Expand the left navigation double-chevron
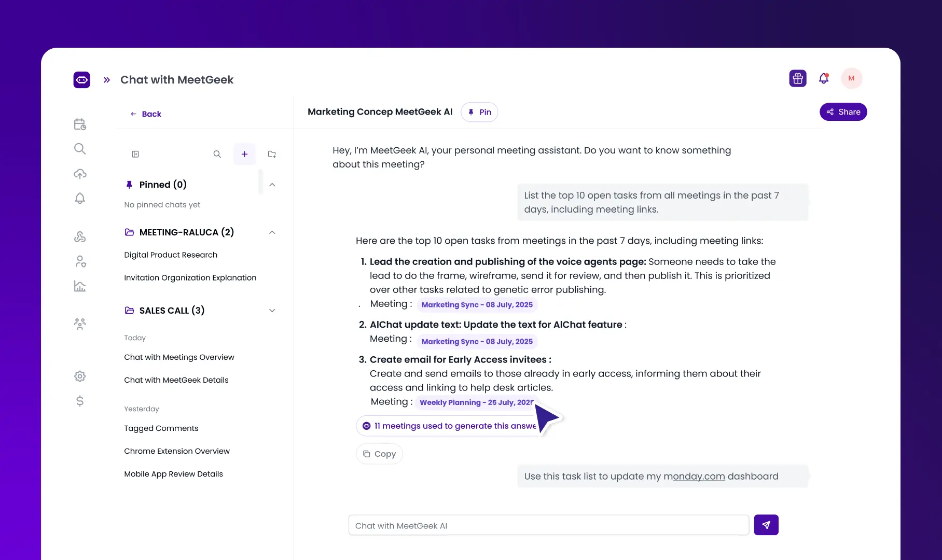 107,80
